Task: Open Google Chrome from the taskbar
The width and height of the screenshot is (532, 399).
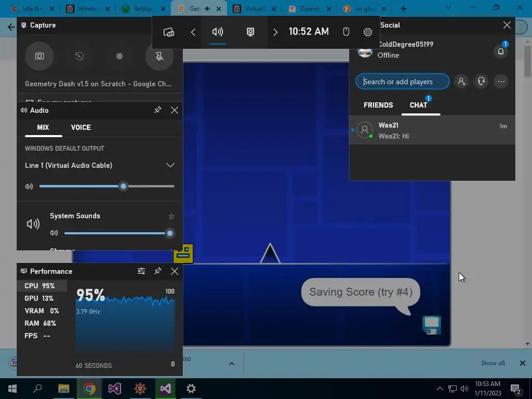Action: point(89,389)
